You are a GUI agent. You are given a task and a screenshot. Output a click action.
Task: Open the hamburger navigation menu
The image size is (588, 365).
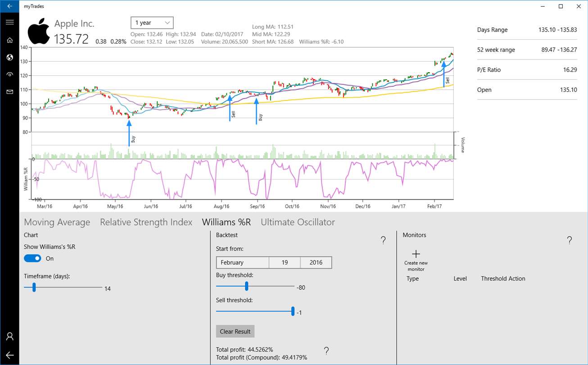(x=9, y=22)
